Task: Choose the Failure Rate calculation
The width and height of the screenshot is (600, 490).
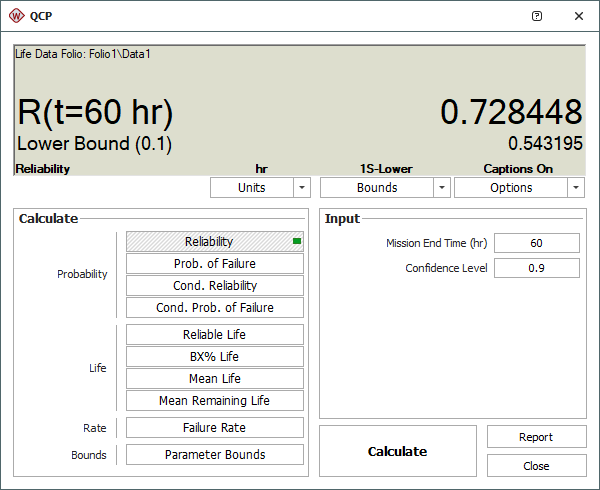Action: click(215, 428)
